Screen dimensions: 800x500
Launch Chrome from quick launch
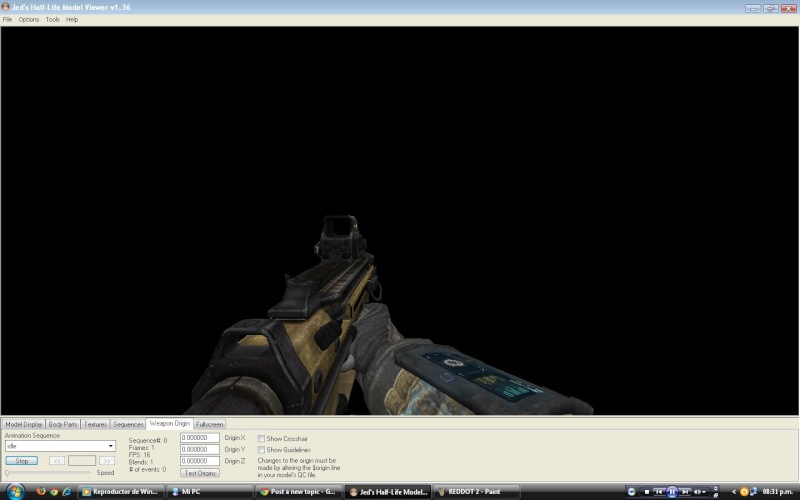pos(54,492)
